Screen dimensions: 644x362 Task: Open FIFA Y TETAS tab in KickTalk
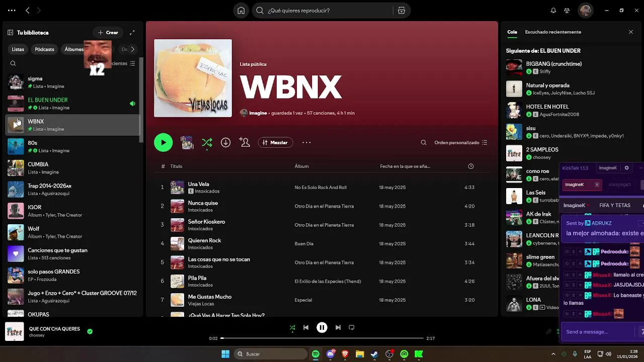click(x=615, y=205)
